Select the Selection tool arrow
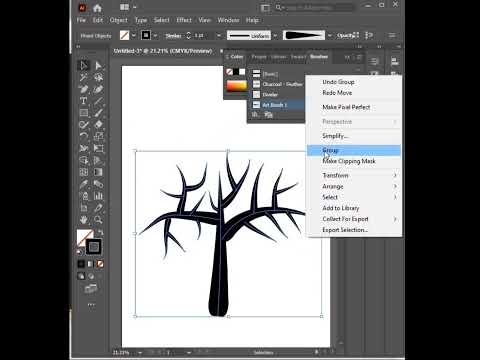The width and height of the screenshot is (480, 360). (83, 65)
